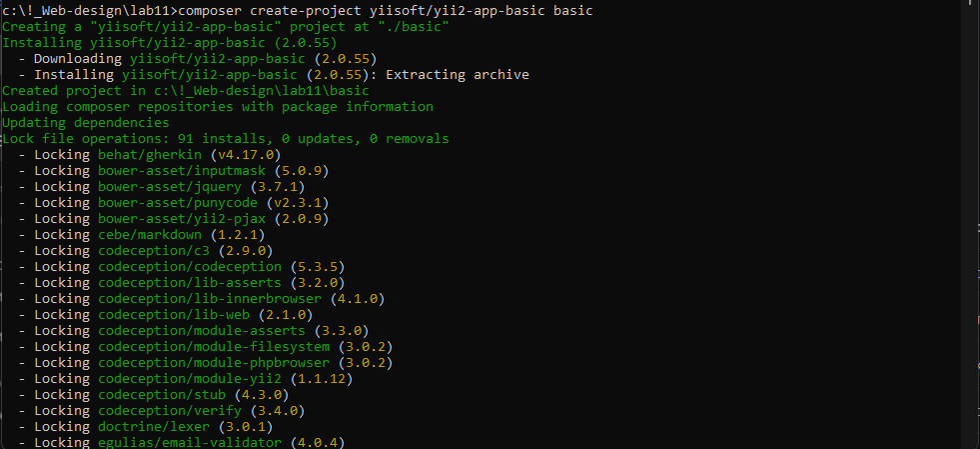The image size is (980, 449).
Task: Click the 'codeception/c3' package name
Action: pos(154,251)
